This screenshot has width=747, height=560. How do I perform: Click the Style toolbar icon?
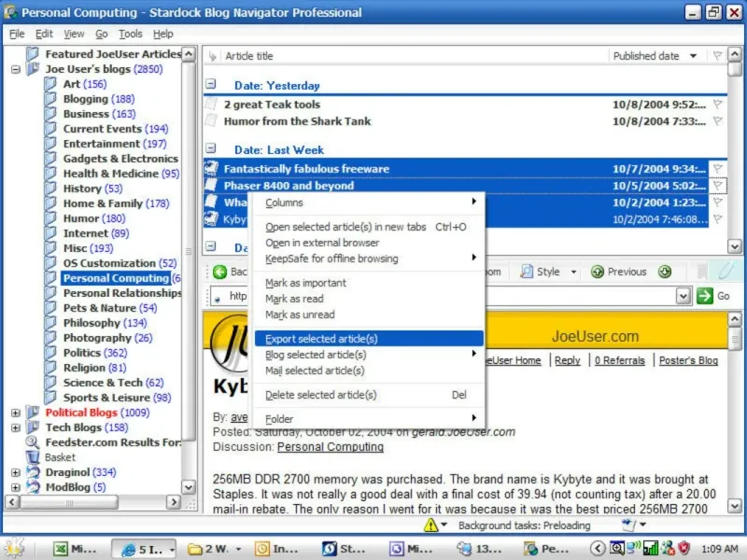[x=527, y=272]
